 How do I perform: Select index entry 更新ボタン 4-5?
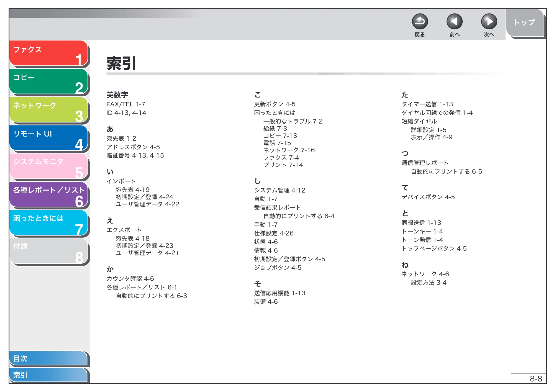pyautogui.click(x=275, y=104)
